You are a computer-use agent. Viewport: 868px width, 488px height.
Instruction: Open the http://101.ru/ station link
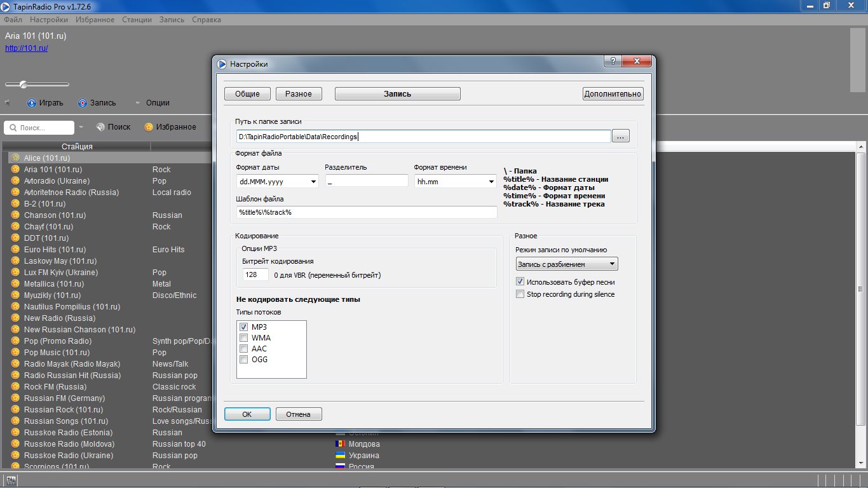point(27,48)
